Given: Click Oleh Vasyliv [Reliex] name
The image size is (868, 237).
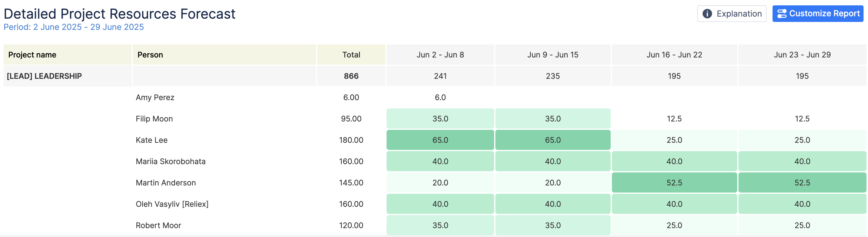Looking at the screenshot, I should pyautogui.click(x=172, y=204).
